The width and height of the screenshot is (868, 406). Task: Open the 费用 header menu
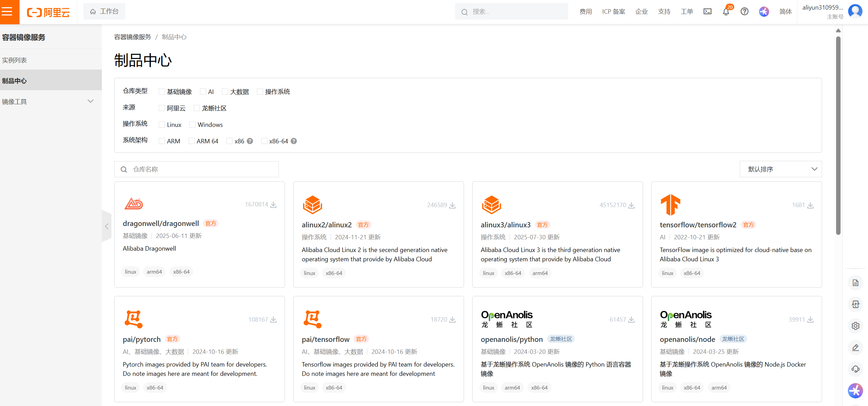585,12
